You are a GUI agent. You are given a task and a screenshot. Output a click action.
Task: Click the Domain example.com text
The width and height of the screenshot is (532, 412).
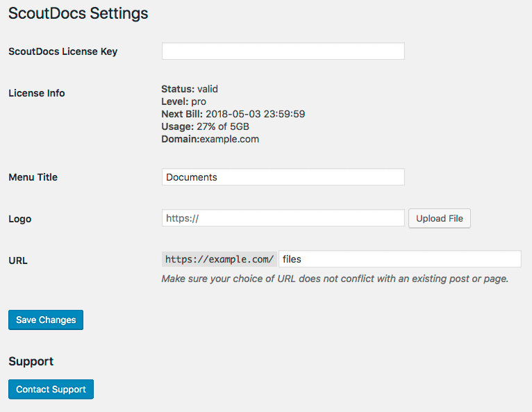[x=210, y=139]
